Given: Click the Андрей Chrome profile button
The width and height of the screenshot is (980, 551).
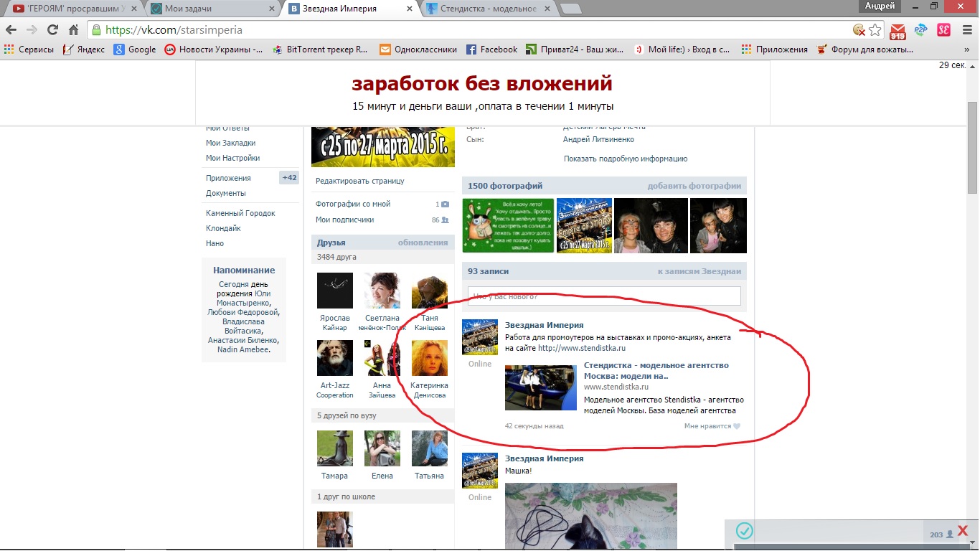Looking at the screenshot, I should [x=880, y=6].
